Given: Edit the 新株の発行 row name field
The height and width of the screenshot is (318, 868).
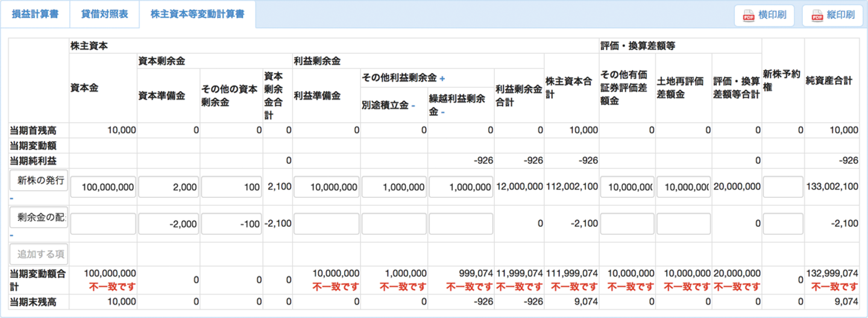Looking at the screenshot, I should 39,180.
